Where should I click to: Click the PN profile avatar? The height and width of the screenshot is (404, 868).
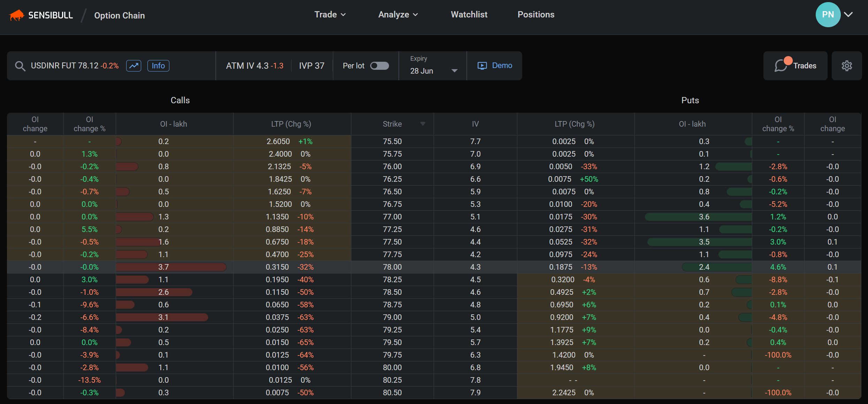pyautogui.click(x=828, y=15)
